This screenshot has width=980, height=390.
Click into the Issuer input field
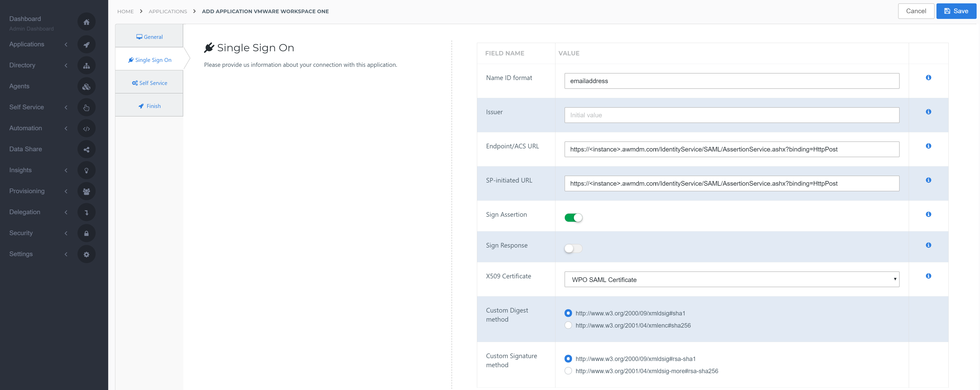coord(732,115)
